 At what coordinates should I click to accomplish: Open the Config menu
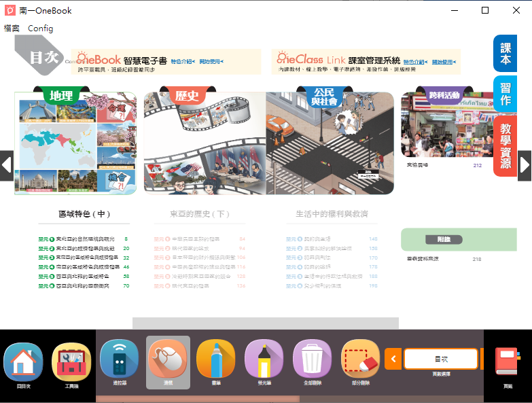40,29
